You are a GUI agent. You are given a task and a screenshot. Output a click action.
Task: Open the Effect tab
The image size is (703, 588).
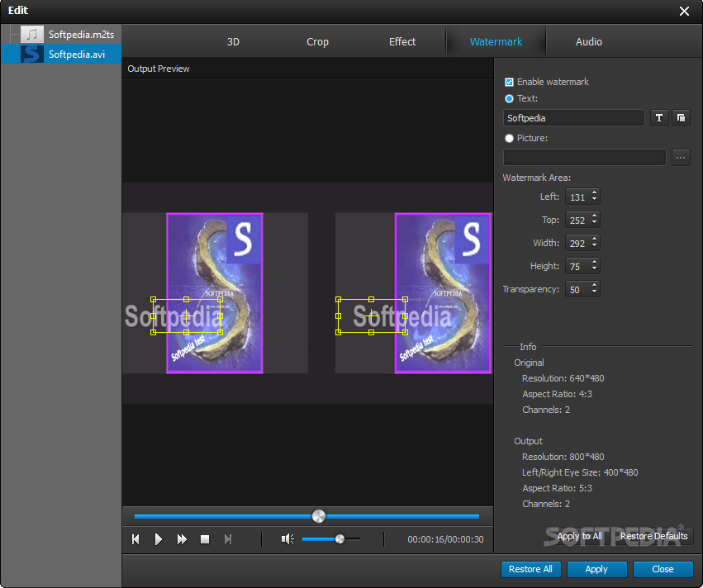(402, 41)
